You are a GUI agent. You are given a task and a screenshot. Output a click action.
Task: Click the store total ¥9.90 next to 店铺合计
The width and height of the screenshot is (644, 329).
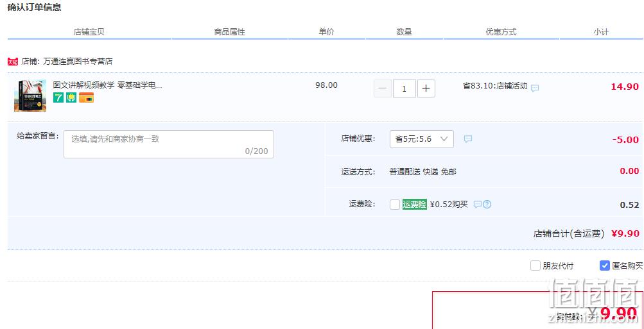[625, 234]
